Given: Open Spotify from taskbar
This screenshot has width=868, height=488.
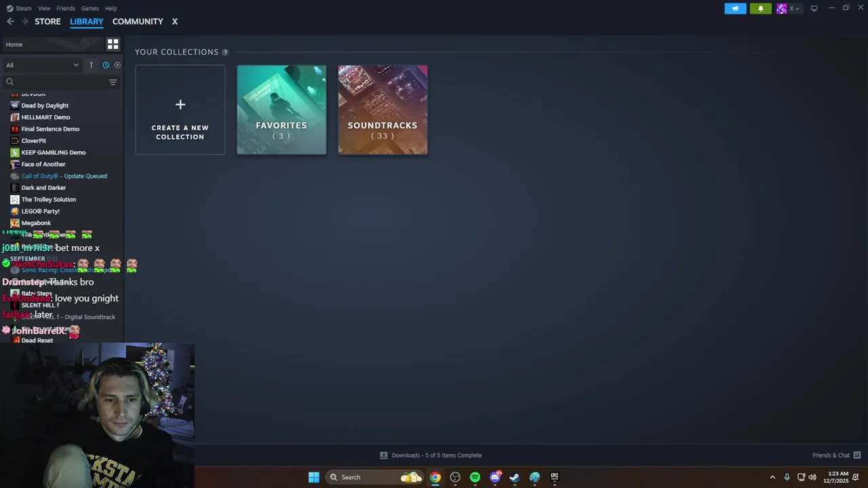Looking at the screenshot, I should (x=475, y=477).
